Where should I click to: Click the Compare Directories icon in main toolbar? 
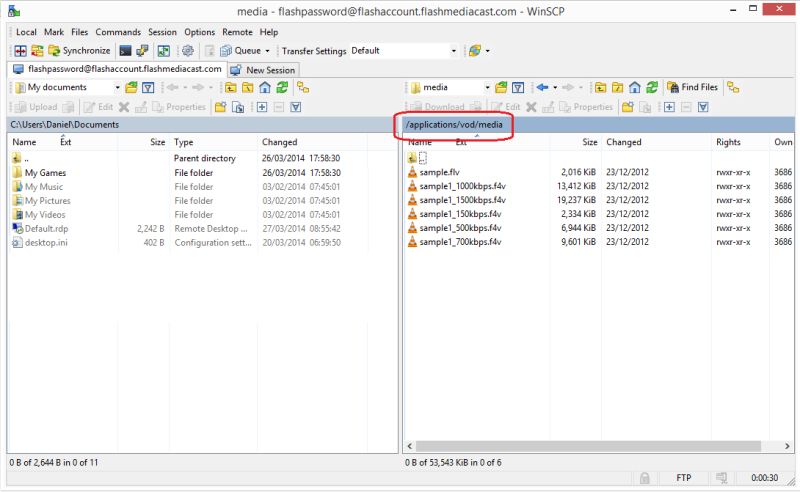20,51
